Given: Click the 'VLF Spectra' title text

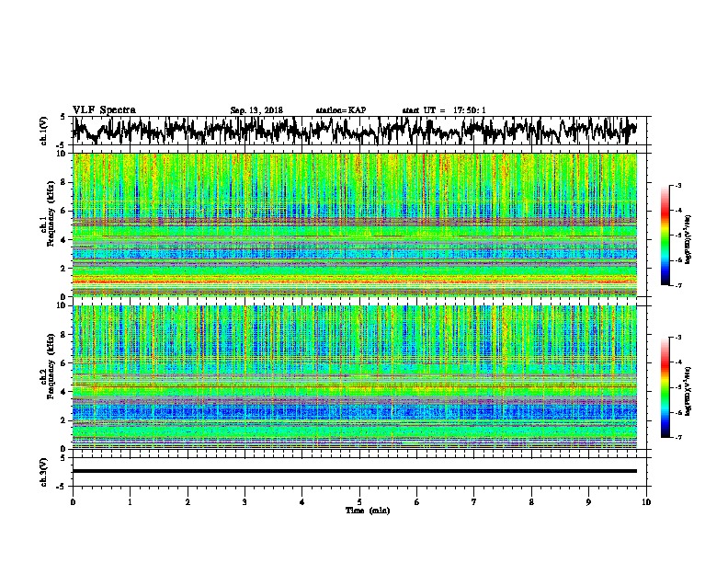Looking at the screenshot, I should click(104, 110).
